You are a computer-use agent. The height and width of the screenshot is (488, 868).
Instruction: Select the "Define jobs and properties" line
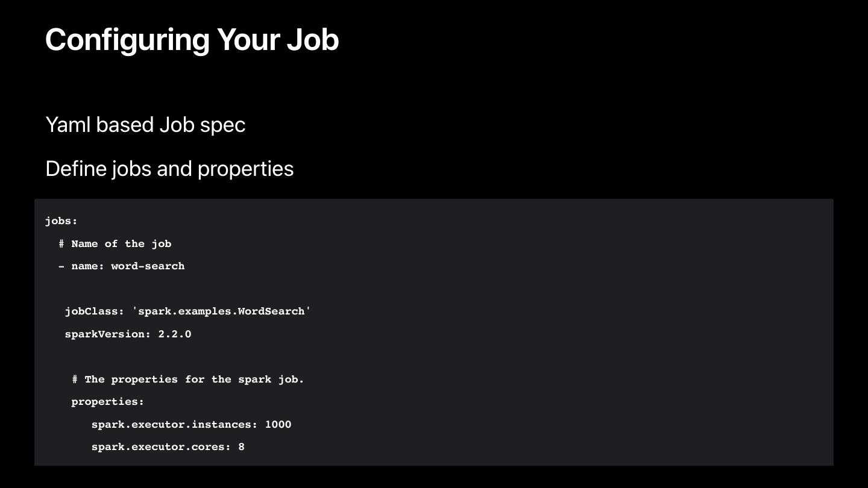click(x=169, y=169)
